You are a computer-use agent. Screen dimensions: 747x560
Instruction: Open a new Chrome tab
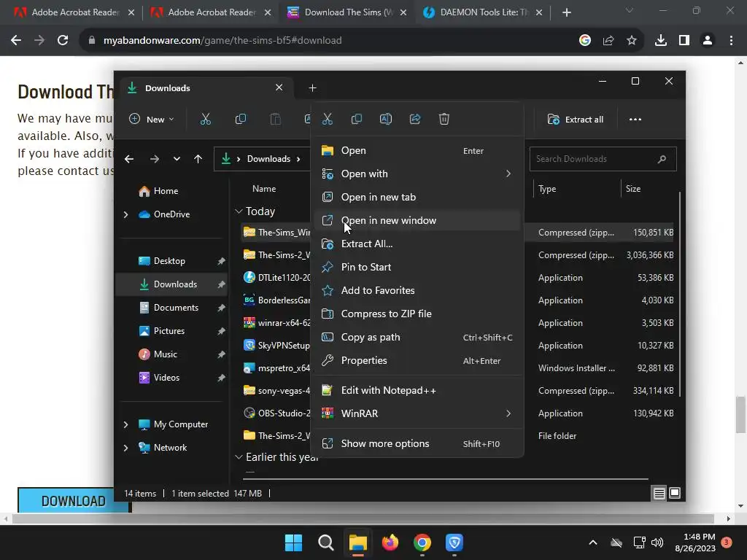[566, 12]
